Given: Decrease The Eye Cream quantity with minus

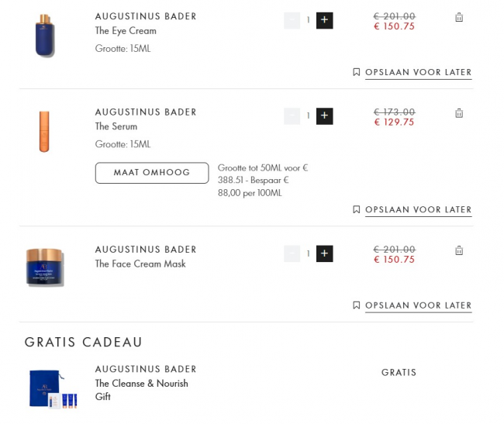Looking at the screenshot, I should (x=292, y=20).
